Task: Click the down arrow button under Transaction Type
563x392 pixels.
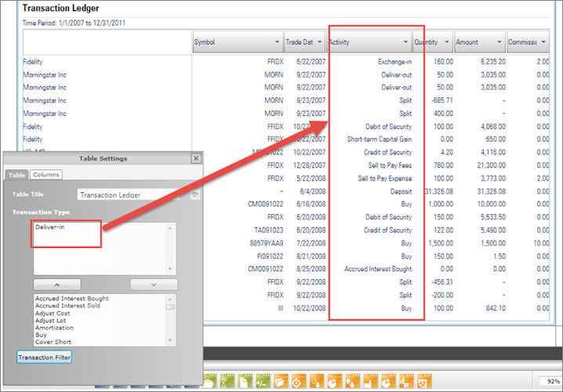Action: [x=152, y=284]
